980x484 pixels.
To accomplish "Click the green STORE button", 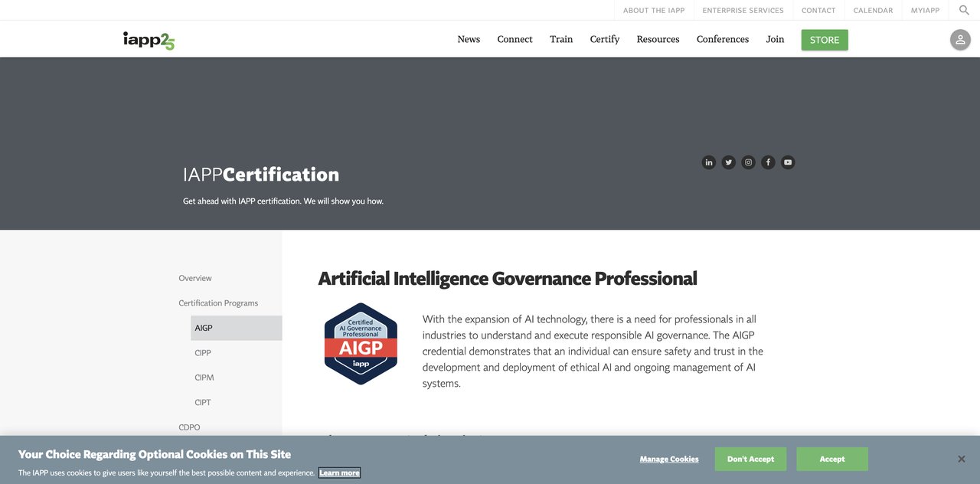I will coord(825,40).
